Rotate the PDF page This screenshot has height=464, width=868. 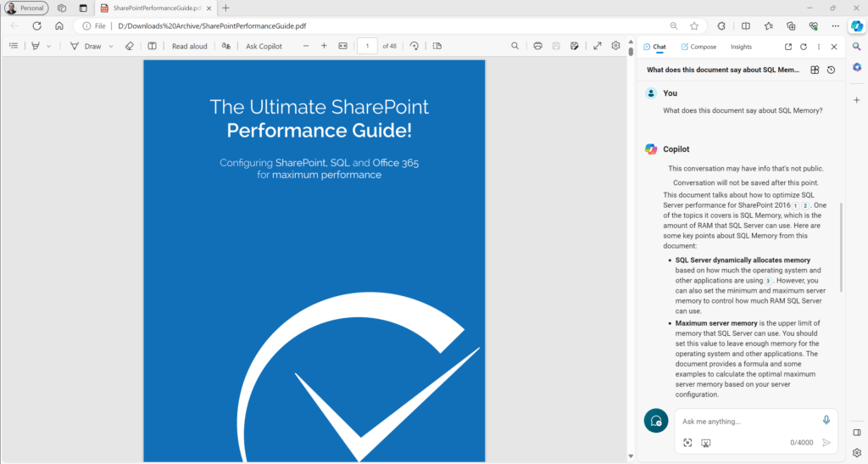pyautogui.click(x=414, y=46)
